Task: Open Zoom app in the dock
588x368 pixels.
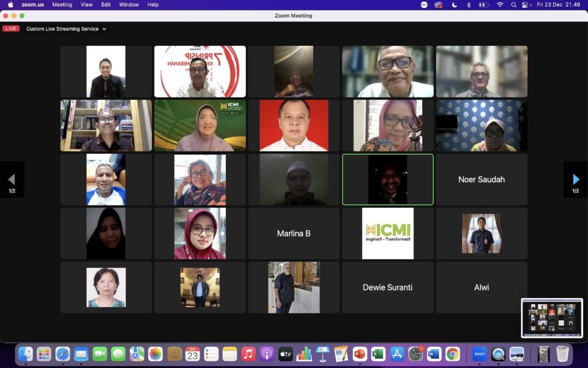Action: [479, 354]
